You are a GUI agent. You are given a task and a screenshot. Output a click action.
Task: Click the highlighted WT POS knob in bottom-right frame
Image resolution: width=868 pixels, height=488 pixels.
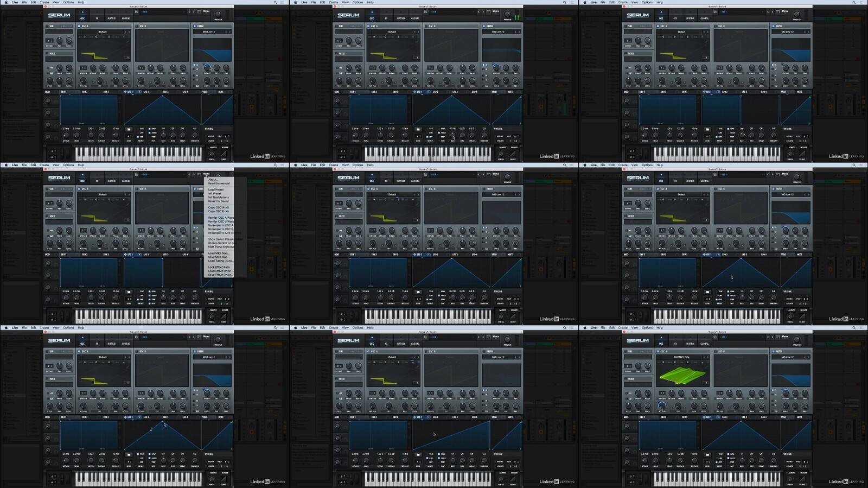pos(662,405)
